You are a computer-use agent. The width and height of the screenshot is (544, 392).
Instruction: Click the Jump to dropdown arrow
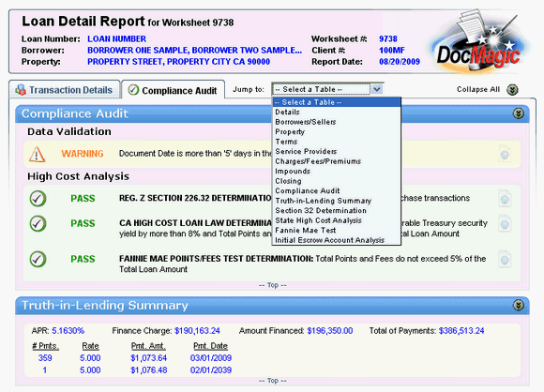point(377,89)
